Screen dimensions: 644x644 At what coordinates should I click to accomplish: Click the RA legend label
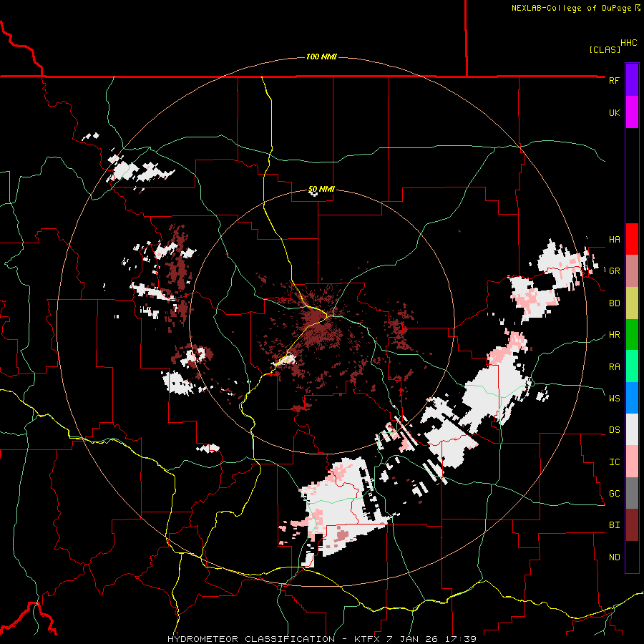click(614, 367)
